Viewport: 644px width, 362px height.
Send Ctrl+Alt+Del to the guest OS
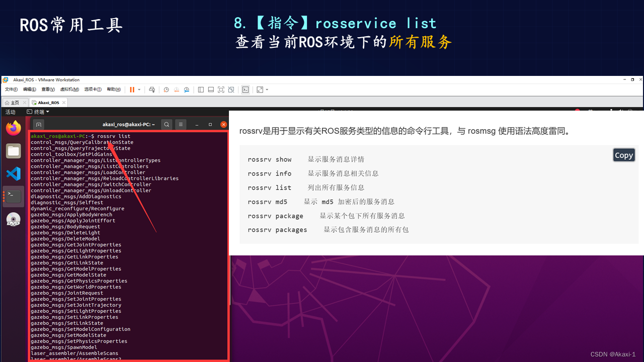[x=152, y=89]
